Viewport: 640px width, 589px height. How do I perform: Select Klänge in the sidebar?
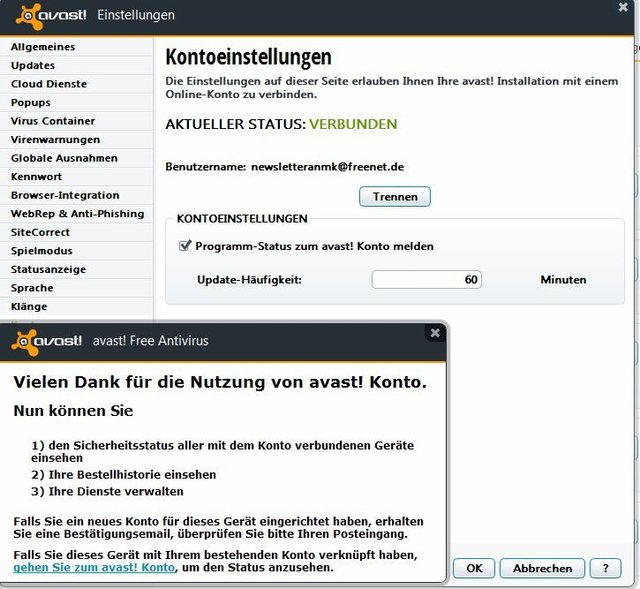[x=76, y=307]
